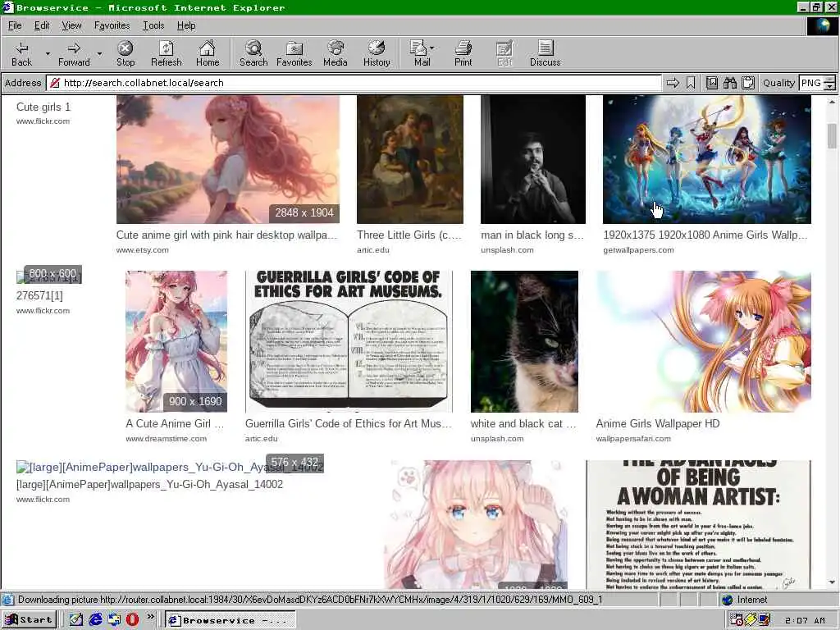
Task: Click the vertical scrollbar thumb
Action: (832, 135)
